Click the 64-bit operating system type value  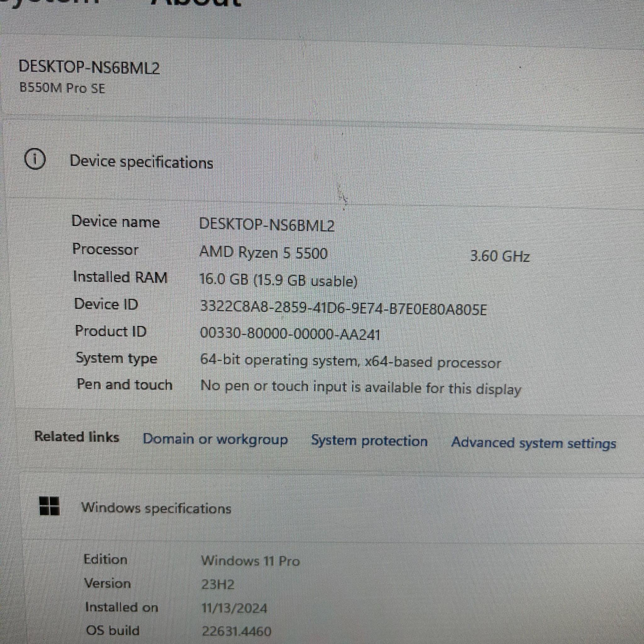350,361
